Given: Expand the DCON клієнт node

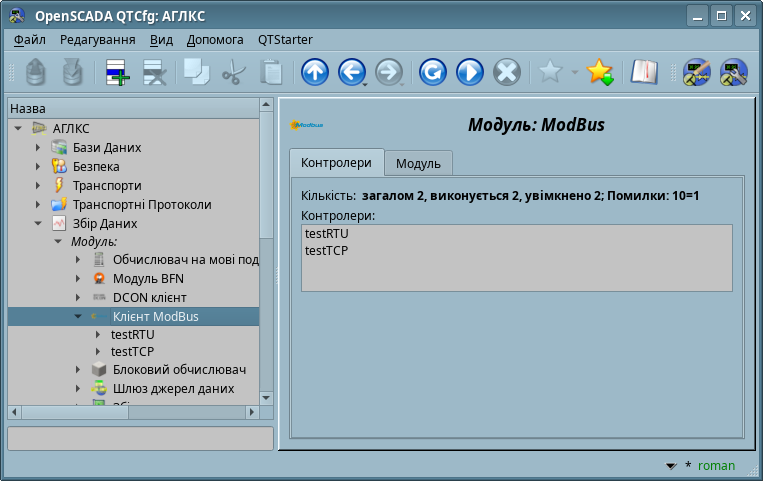Looking at the screenshot, I should click(x=78, y=297).
